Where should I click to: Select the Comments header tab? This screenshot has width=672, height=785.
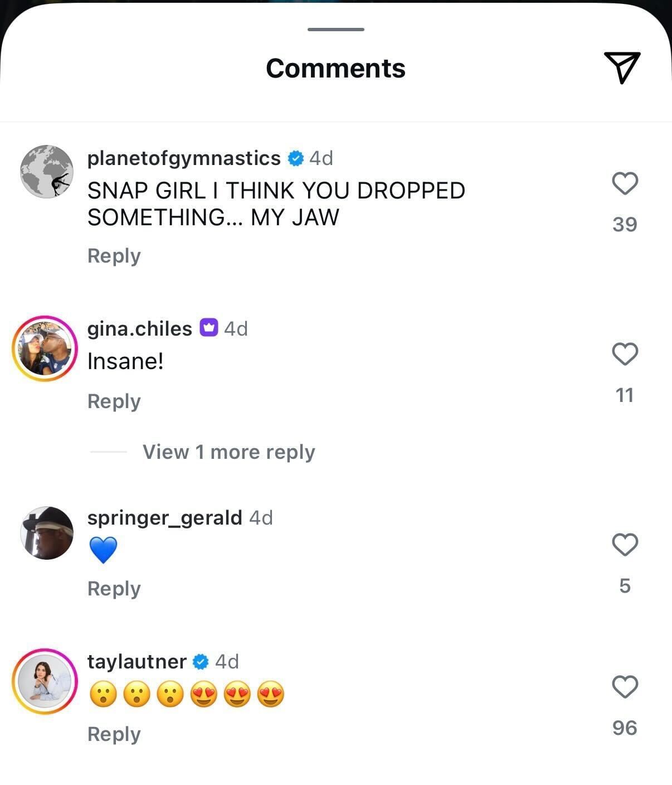click(x=335, y=68)
